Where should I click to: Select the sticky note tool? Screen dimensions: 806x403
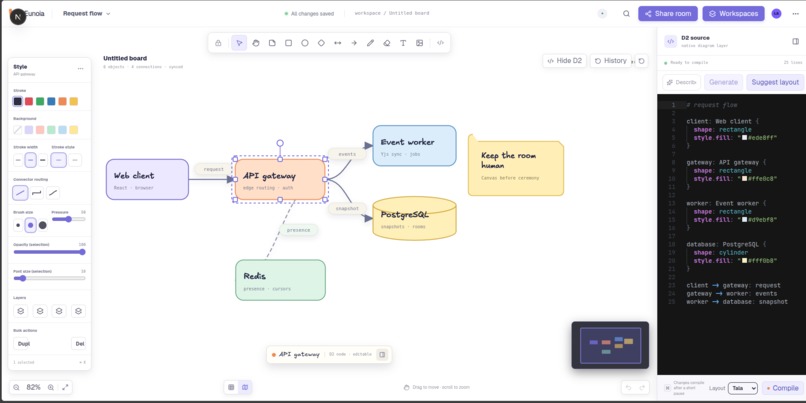click(272, 43)
